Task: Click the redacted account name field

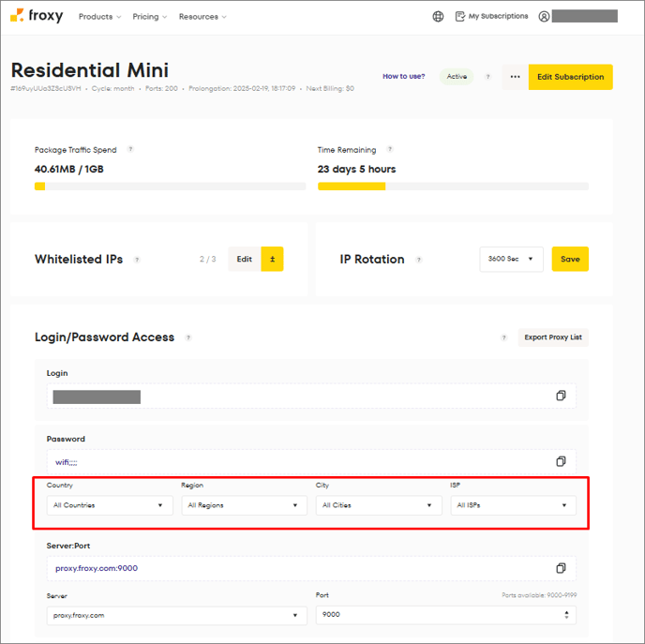Action: (x=585, y=16)
